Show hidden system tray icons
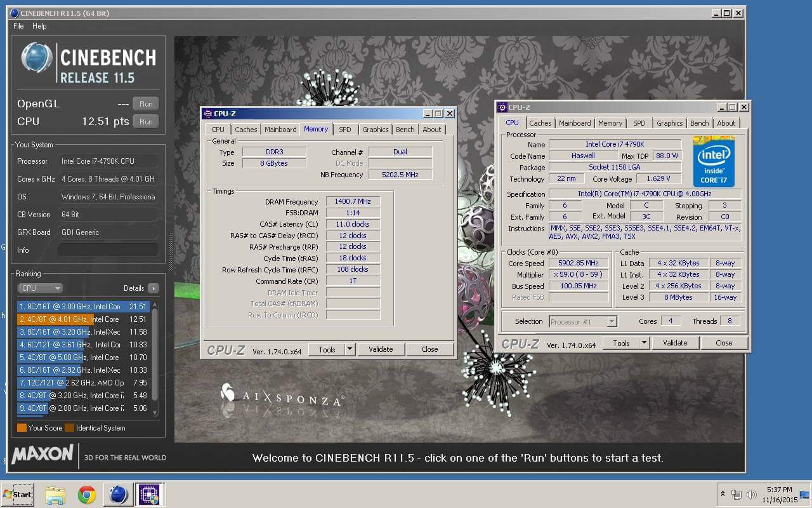812x508 pixels. tap(723, 494)
